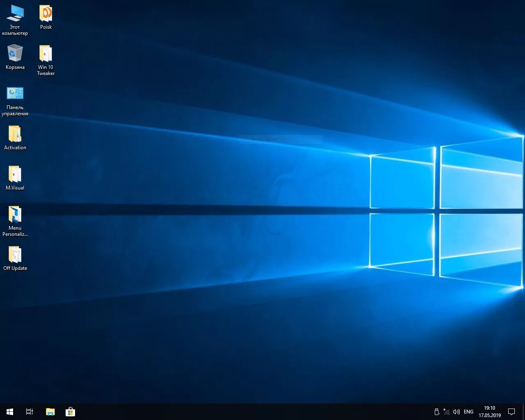This screenshot has height=420, width=525.
Task: Select the Activation folder icon
Action: tap(15, 137)
